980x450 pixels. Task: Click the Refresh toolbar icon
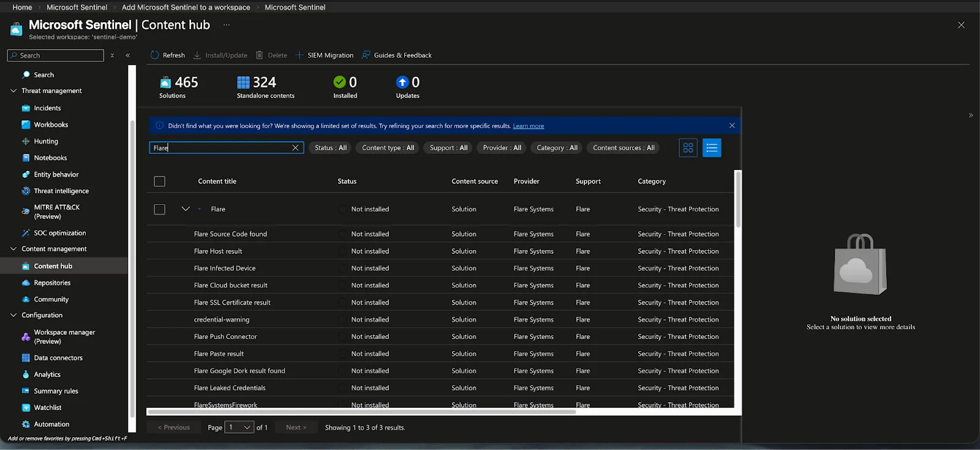[x=155, y=55]
